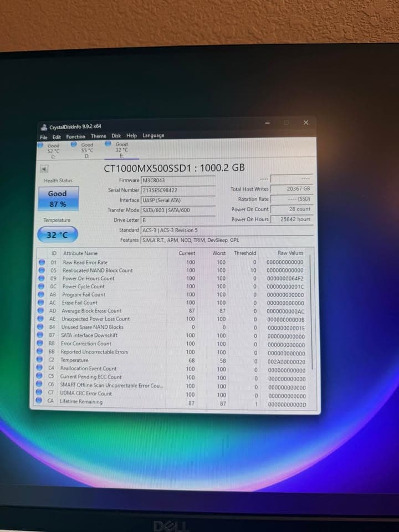This screenshot has width=399, height=532.
Task: Click the Total Host Writes value 20367 GB
Action: 291,188
